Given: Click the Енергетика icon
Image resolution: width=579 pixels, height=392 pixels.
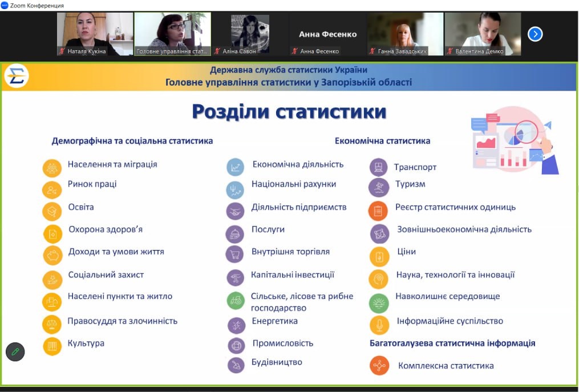Looking at the screenshot, I should 236,325.
